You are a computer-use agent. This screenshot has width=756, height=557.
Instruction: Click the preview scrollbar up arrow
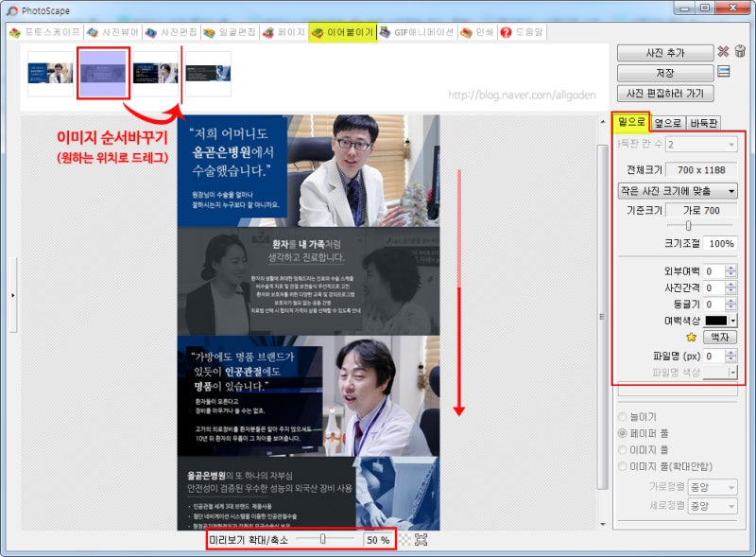tap(603, 122)
